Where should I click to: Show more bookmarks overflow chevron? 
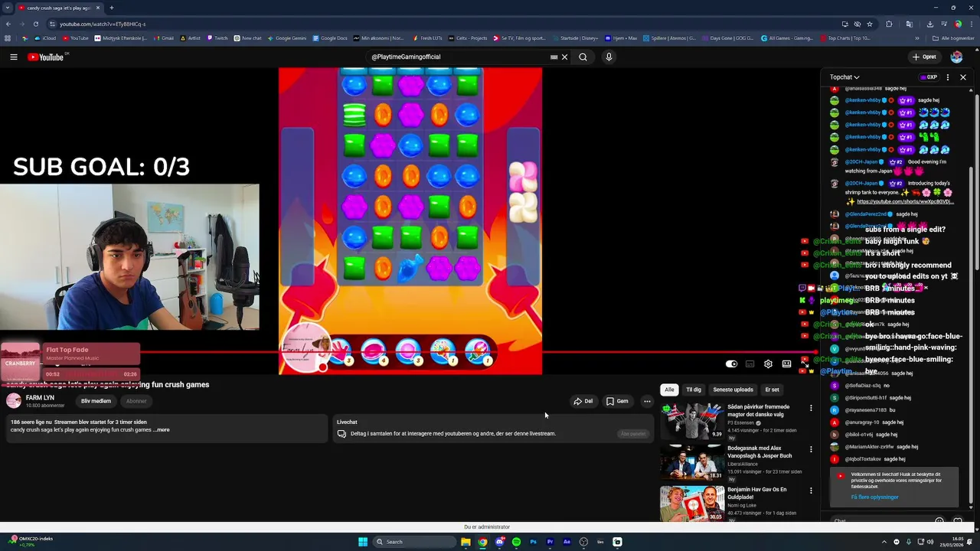click(x=917, y=38)
